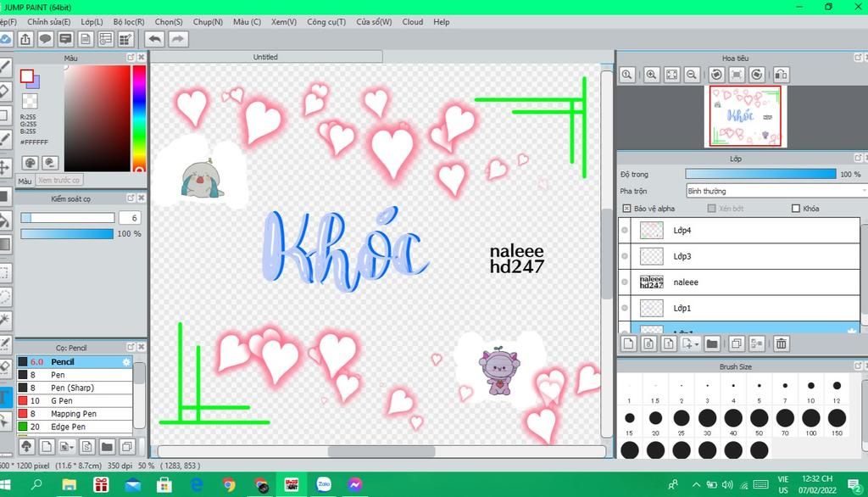This screenshot has height=497, width=868.
Task: Open the Cloud menu
Action: point(413,21)
